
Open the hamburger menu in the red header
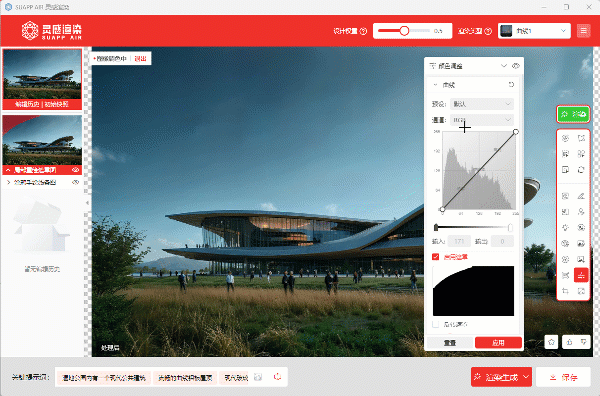pyautogui.click(x=584, y=31)
